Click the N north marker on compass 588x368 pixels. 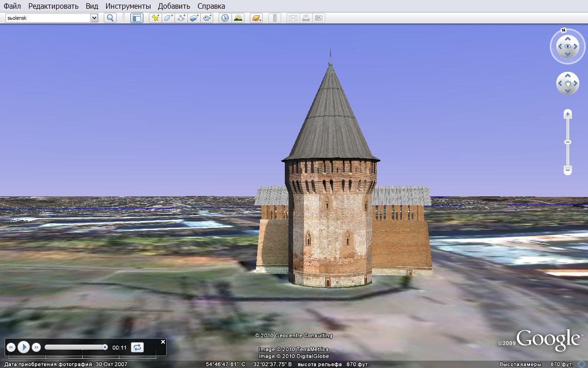564,31
